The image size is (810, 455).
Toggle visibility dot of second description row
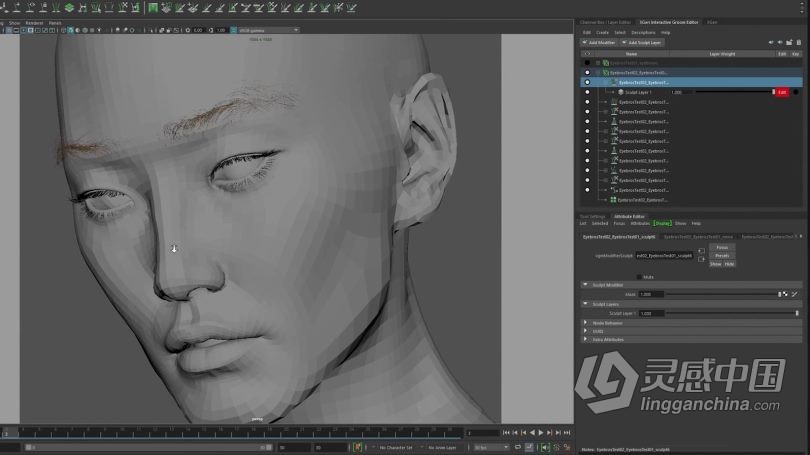587,73
